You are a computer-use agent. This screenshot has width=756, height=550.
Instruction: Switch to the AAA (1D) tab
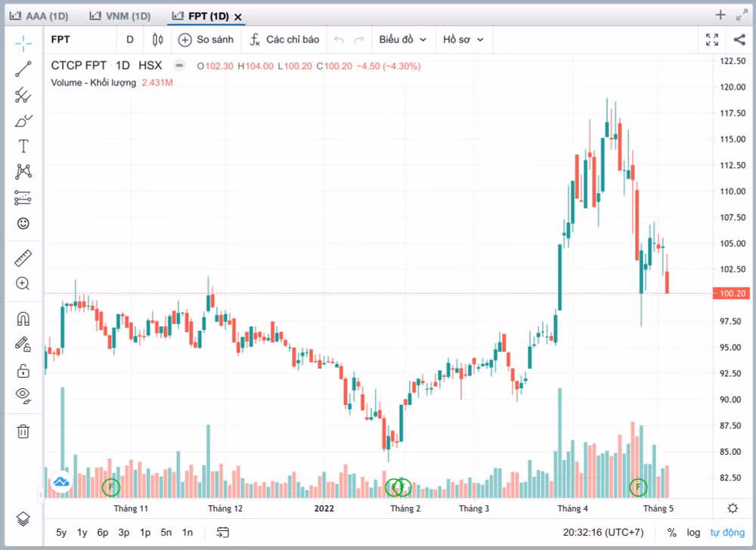click(x=39, y=16)
